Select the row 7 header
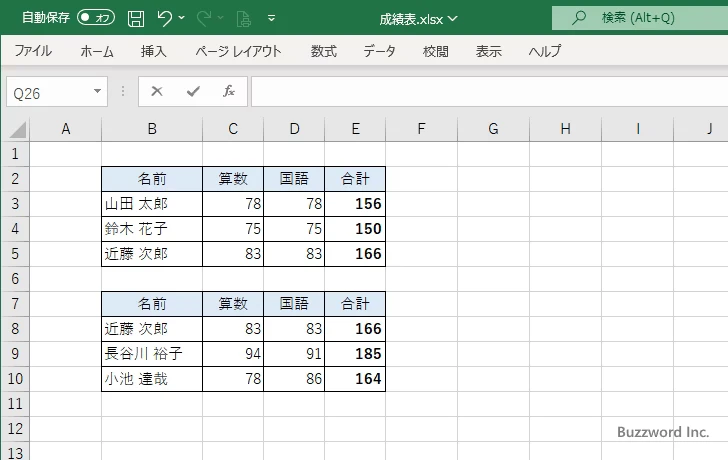 [14, 304]
